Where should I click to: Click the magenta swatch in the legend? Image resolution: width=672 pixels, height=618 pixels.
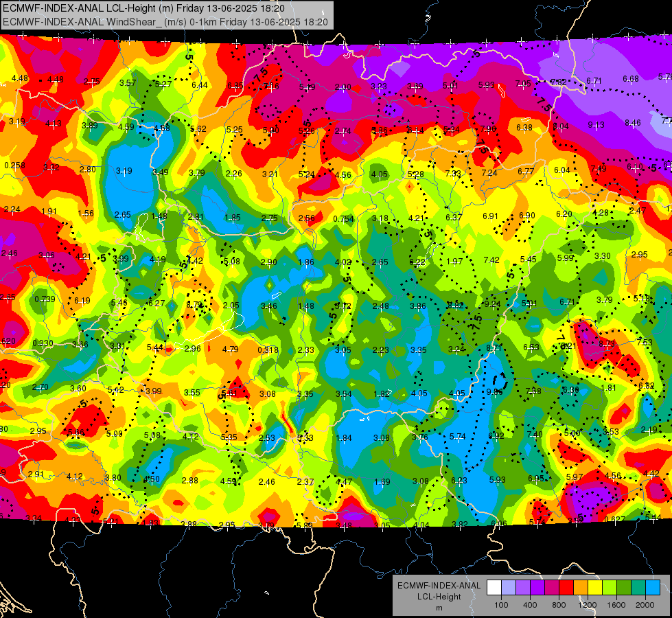click(552, 588)
